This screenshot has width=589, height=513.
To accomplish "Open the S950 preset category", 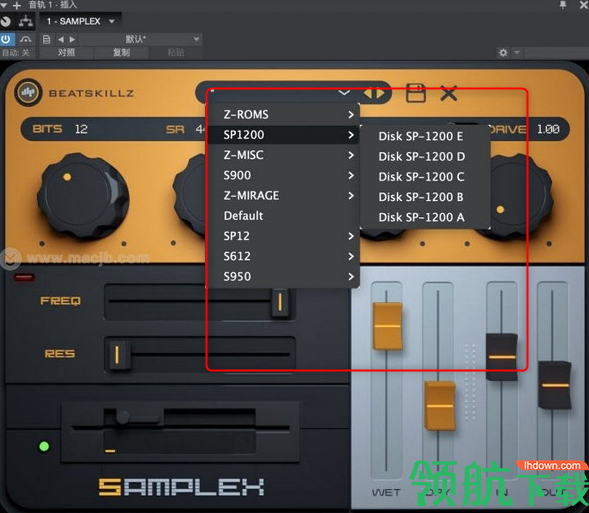I will click(284, 277).
